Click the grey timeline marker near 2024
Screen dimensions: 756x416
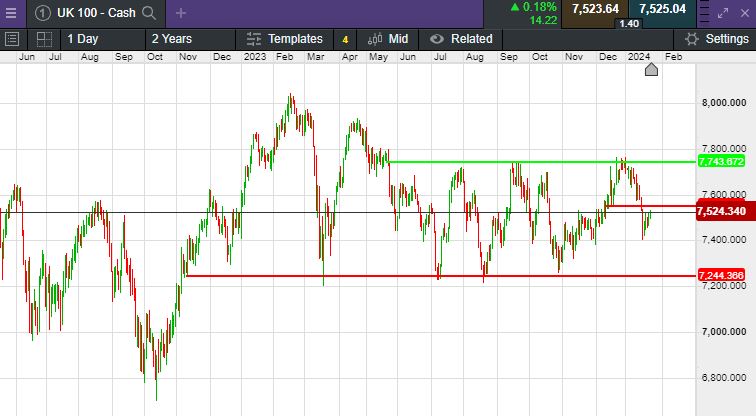pyautogui.click(x=651, y=70)
